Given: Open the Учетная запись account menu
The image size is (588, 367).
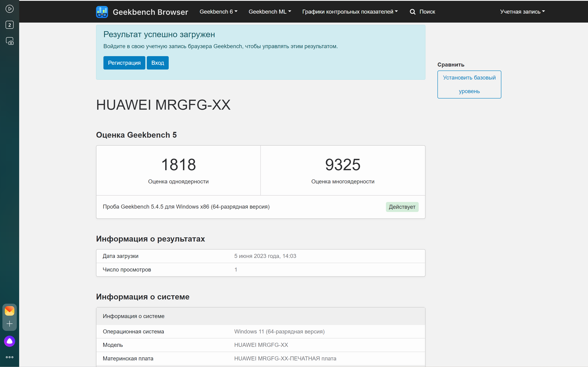Looking at the screenshot, I should pyautogui.click(x=522, y=12).
